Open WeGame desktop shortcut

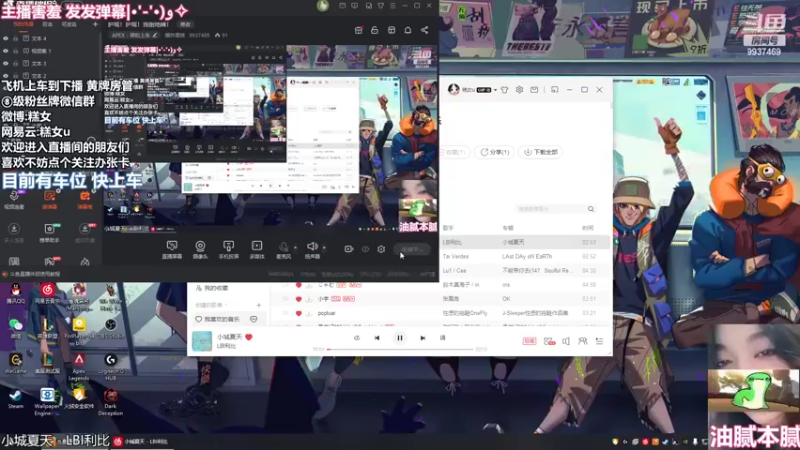coord(15,364)
